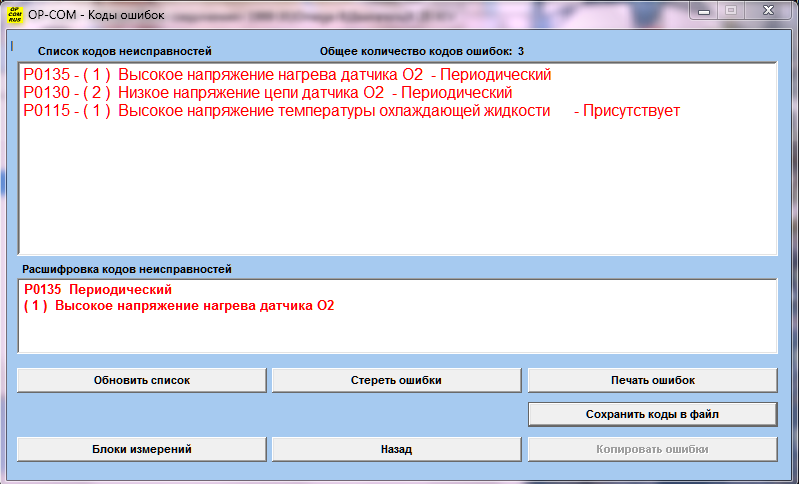
Task: Select fault code P0130 row
Action: coord(267,93)
